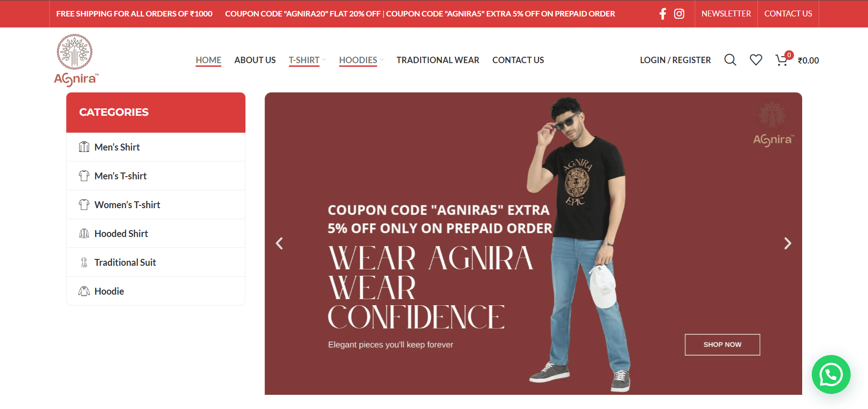Open TRADITIONAL WEAR menu item
868x409 pixels.
click(x=438, y=60)
